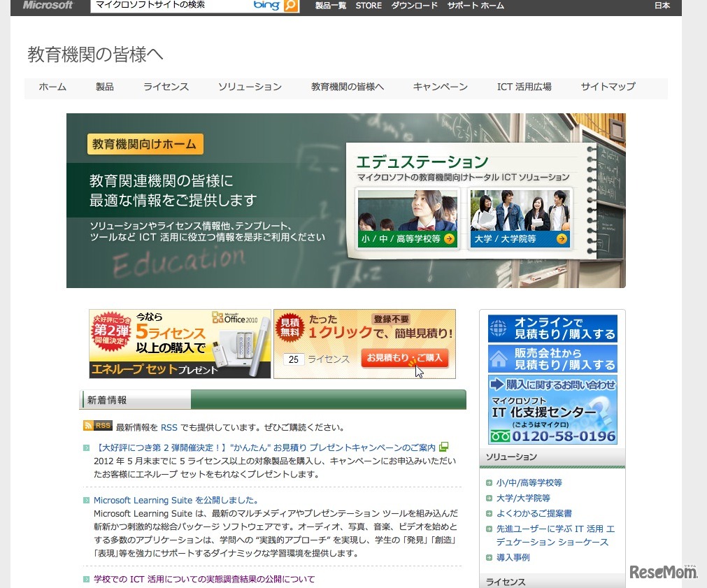Click エデュステーション heading
Viewport: 707px width, 588px height.
[x=422, y=162]
